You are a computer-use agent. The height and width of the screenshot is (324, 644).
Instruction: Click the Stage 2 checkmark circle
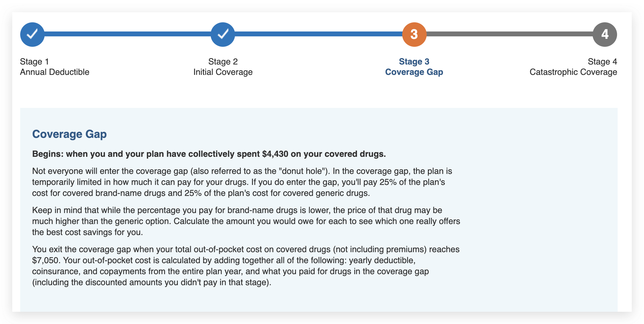[223, 35]
